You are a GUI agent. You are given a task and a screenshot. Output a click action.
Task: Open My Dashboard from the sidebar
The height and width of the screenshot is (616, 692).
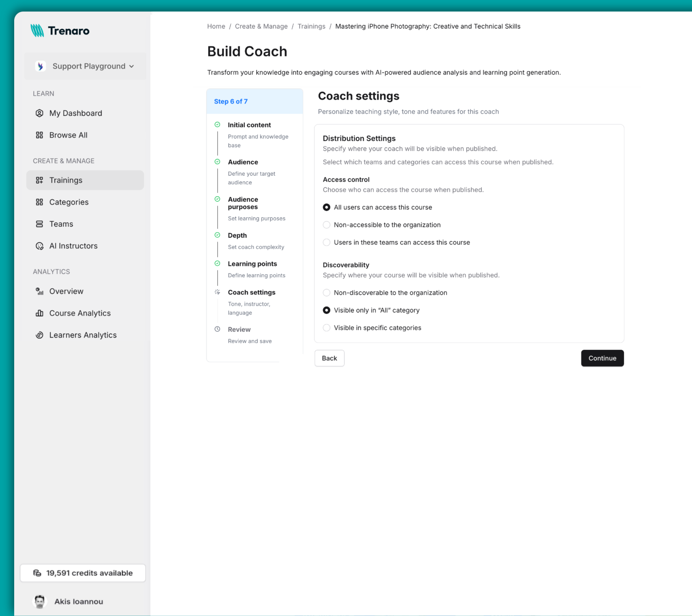click(76, 113)
